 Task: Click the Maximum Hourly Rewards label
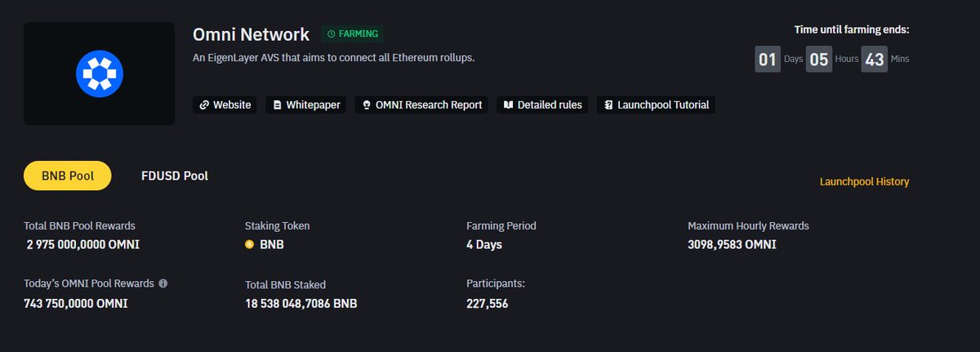click(x=749, y=225)
